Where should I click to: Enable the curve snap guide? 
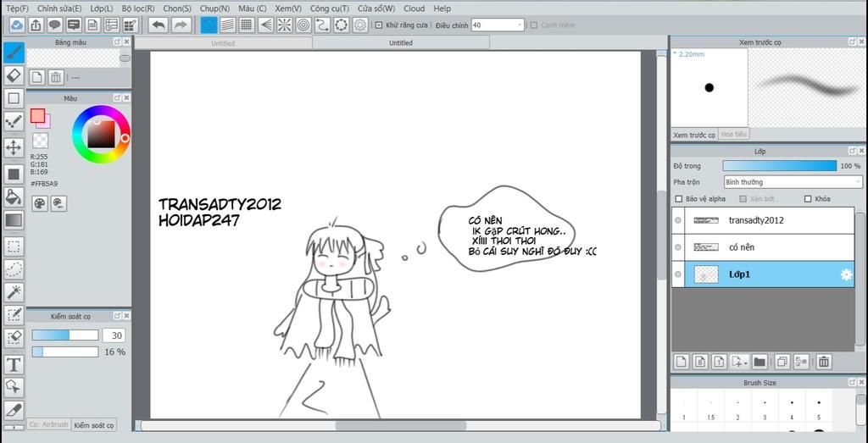click(322, 25)
